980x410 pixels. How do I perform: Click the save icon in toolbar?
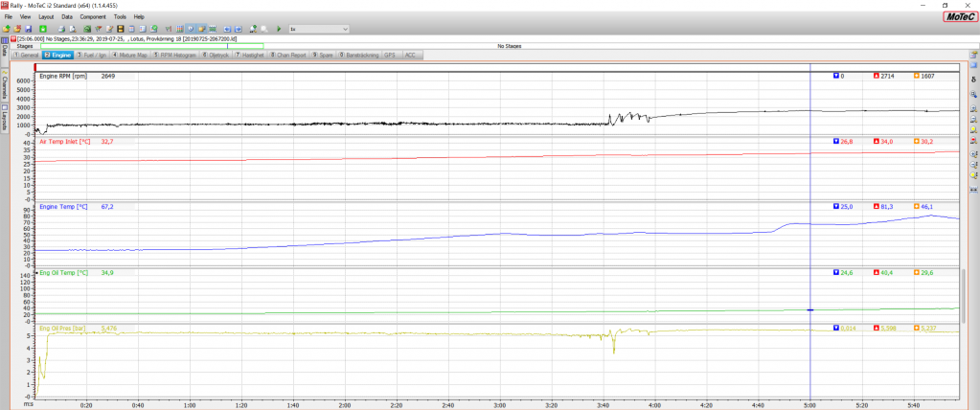click(x=30, y=29)
